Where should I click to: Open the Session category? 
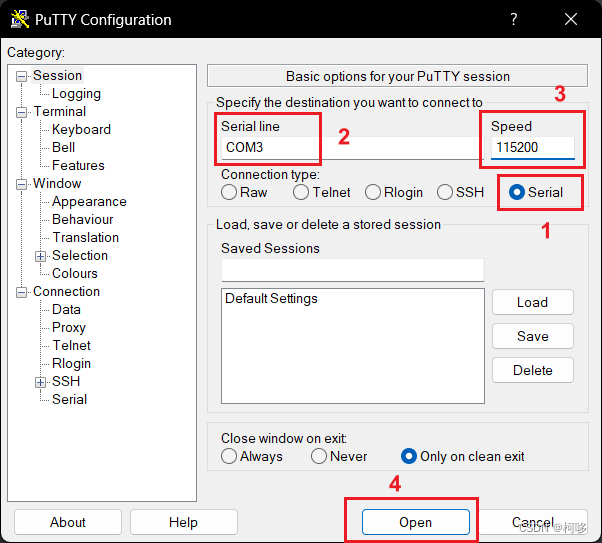[57, 75]
